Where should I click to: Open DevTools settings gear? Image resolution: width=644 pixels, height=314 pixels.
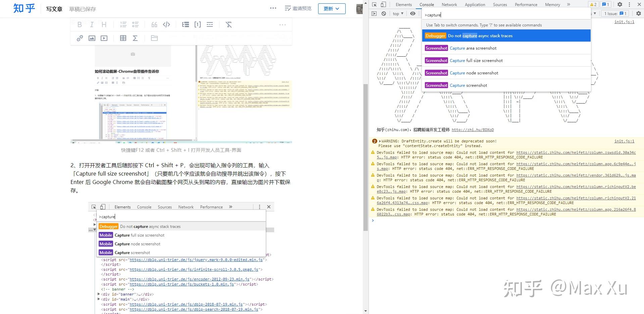click(x=620, y=4)
